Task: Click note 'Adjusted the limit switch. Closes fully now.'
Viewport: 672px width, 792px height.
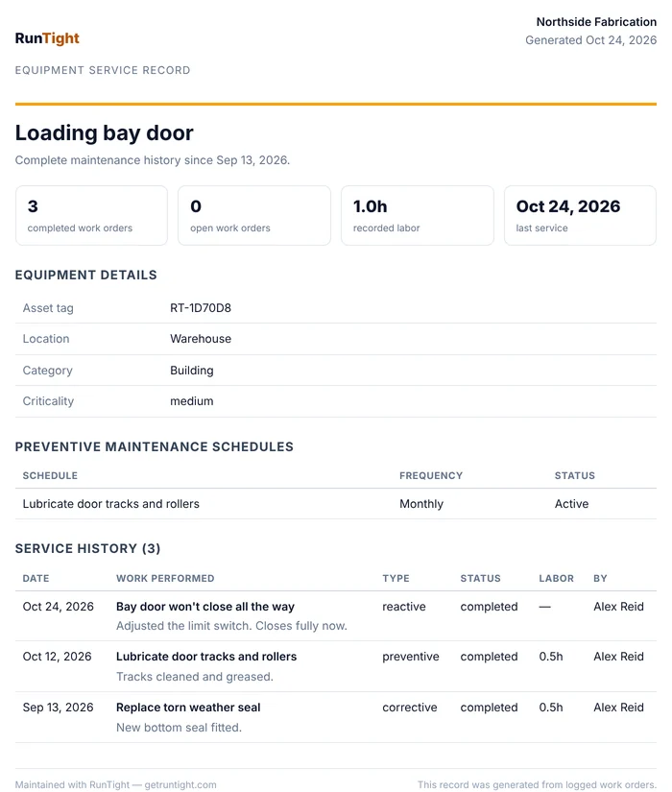Action: point(231,626)
